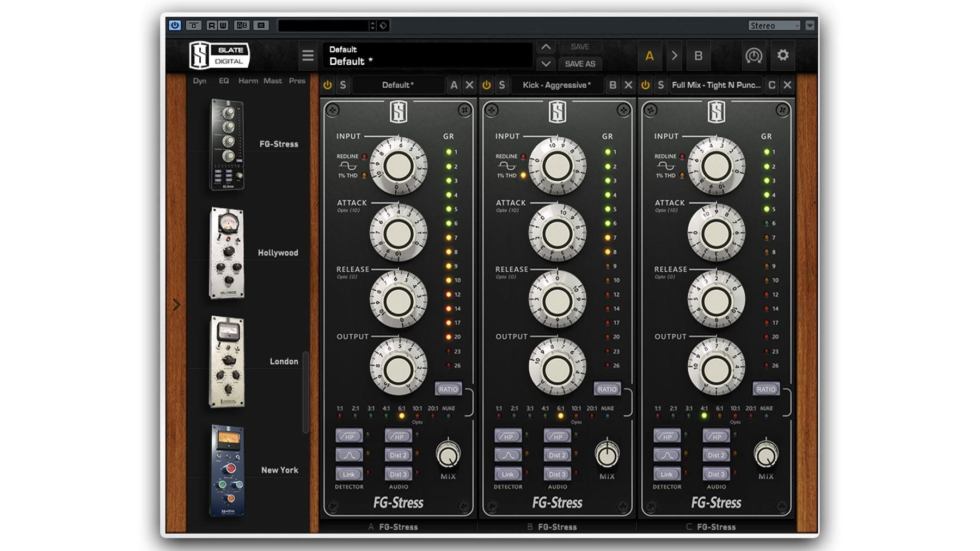Click the headphone monitor icon
Image resolution: width=980 pixels, height=551 pixels.
[754, 56]
